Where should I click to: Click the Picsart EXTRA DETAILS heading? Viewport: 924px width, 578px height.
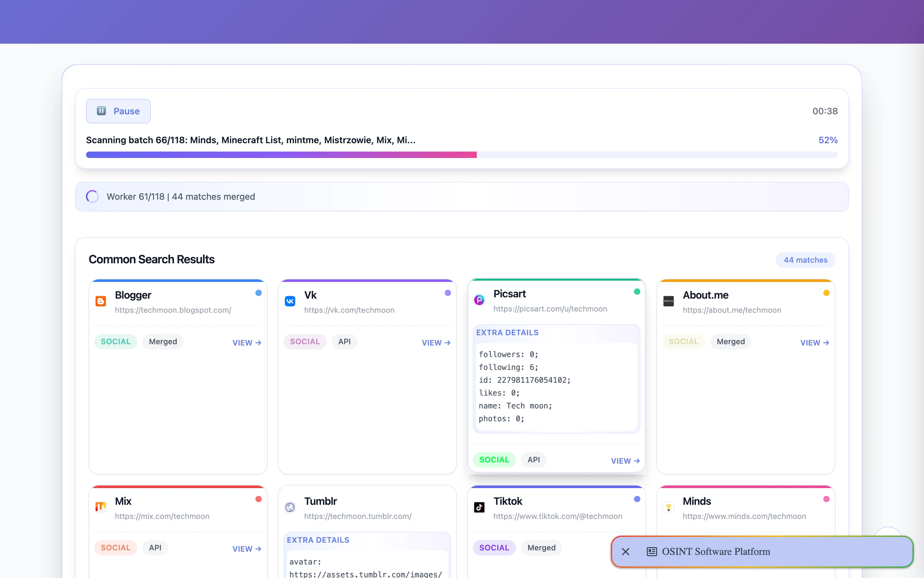(x=508, y=333)
